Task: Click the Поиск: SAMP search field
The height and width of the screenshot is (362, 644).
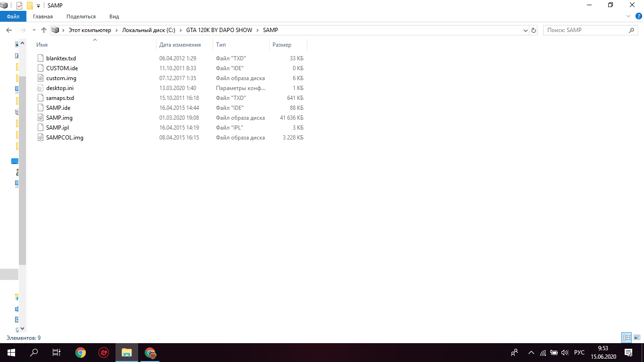Action: tap(586, 30)
